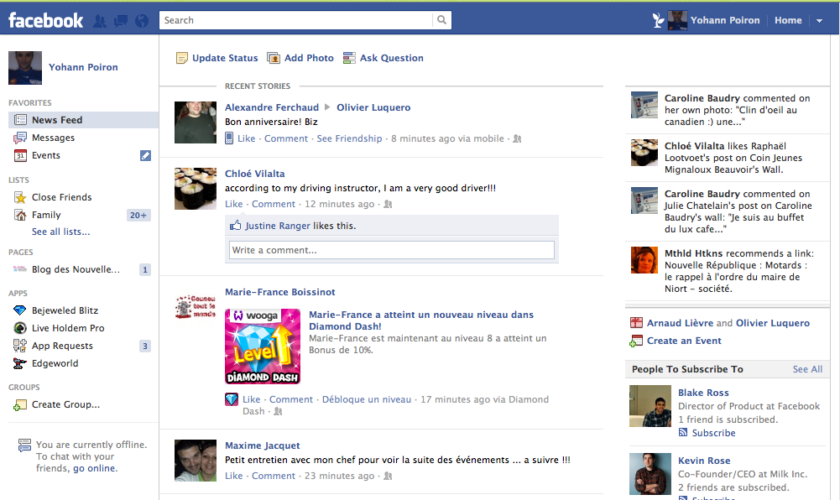The height and width of the screenshot is (500, 840).
Task: Open notifications globe icon
Action: (x=141, y=21)
